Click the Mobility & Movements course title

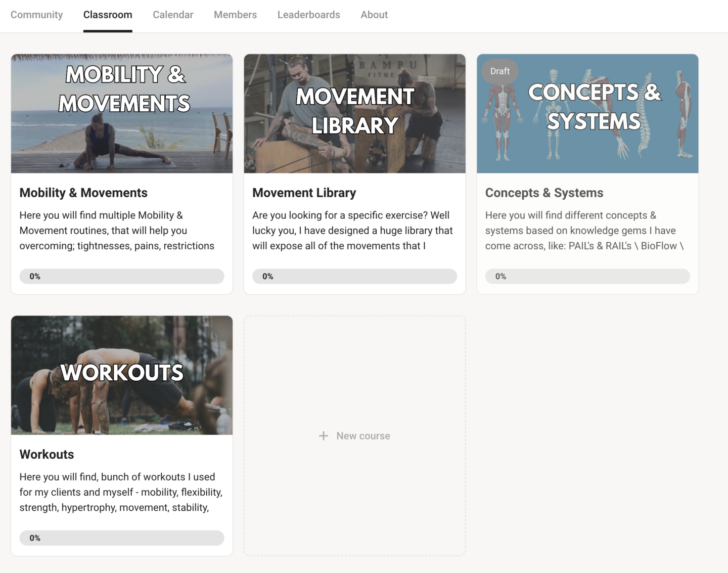[83, 193]
